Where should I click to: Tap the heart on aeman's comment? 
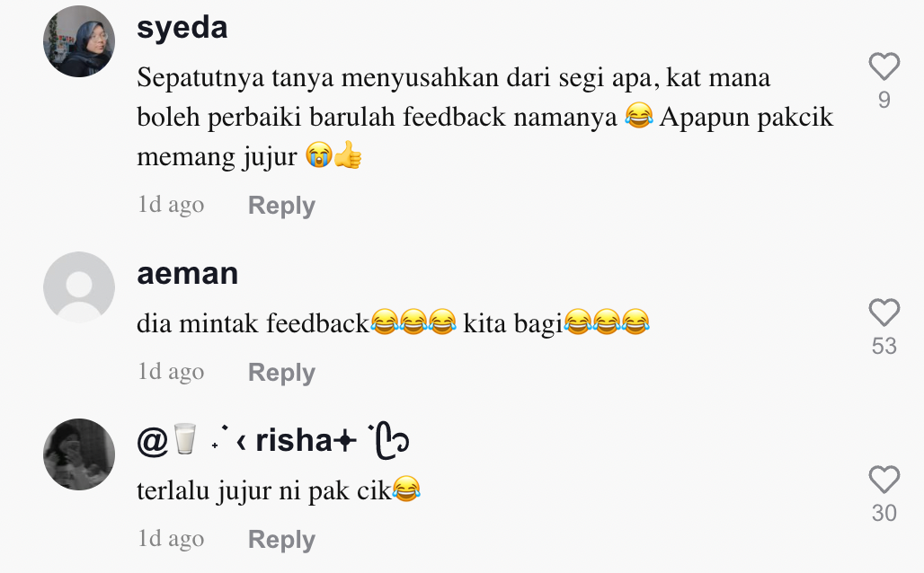(884, 313)
